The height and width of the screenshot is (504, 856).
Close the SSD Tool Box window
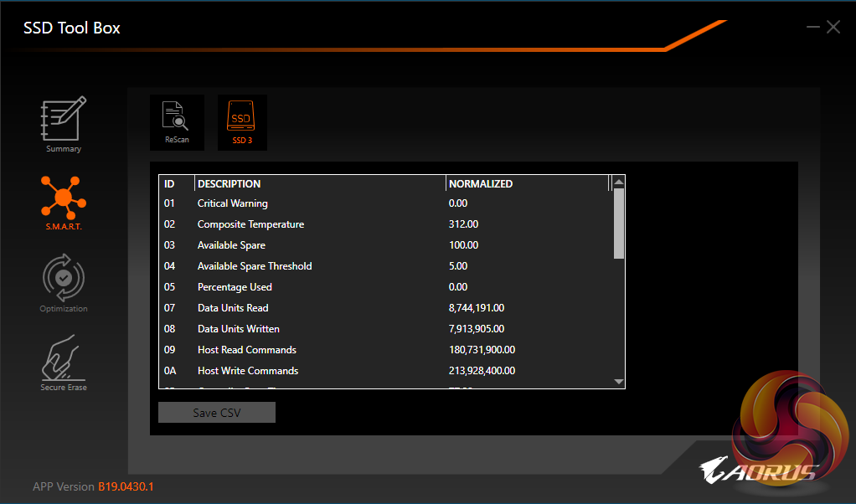[833, 27]
